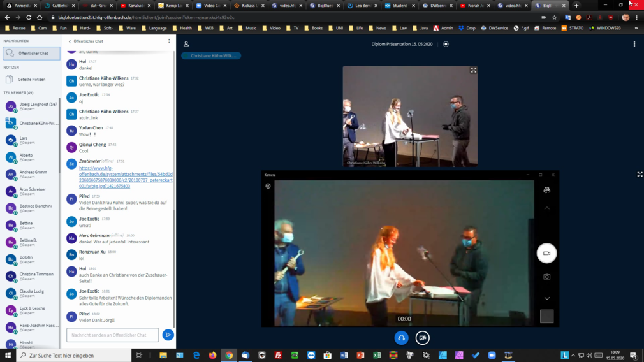Click the camera indicator in address bar

543,18
